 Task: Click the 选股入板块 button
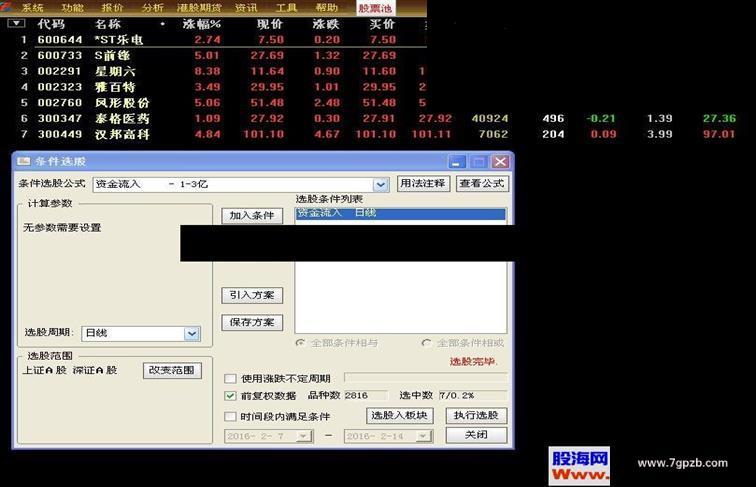pos(400,416)
